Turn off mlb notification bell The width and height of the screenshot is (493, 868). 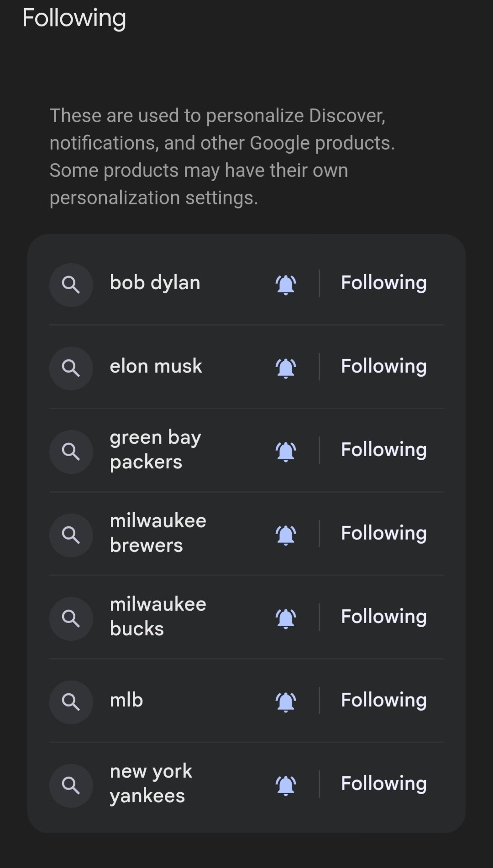286,702
